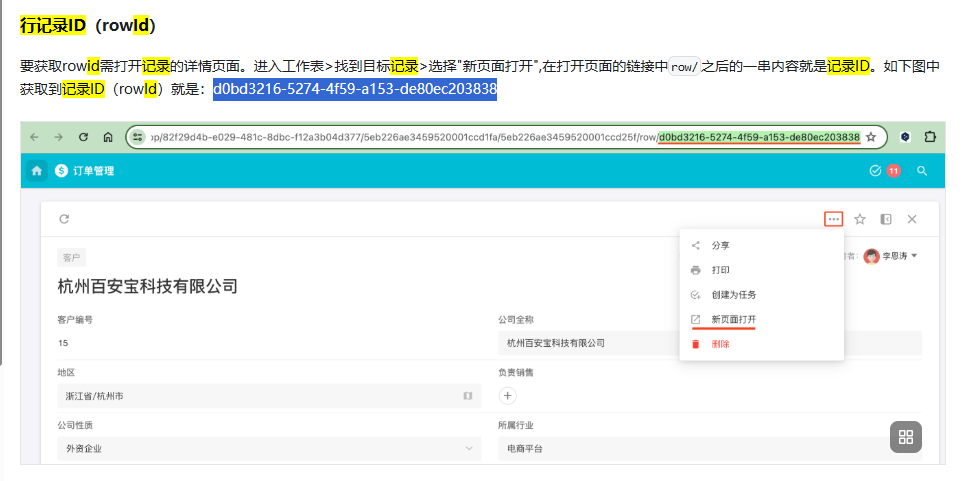Open the three-dot more options menu
The height and width of the screenshot is (481, 968).
pyautogui.click(x=833, y=219)
